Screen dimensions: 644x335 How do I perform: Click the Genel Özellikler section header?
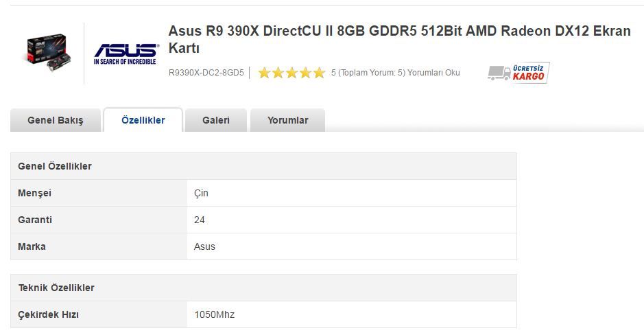coord(55,166)
